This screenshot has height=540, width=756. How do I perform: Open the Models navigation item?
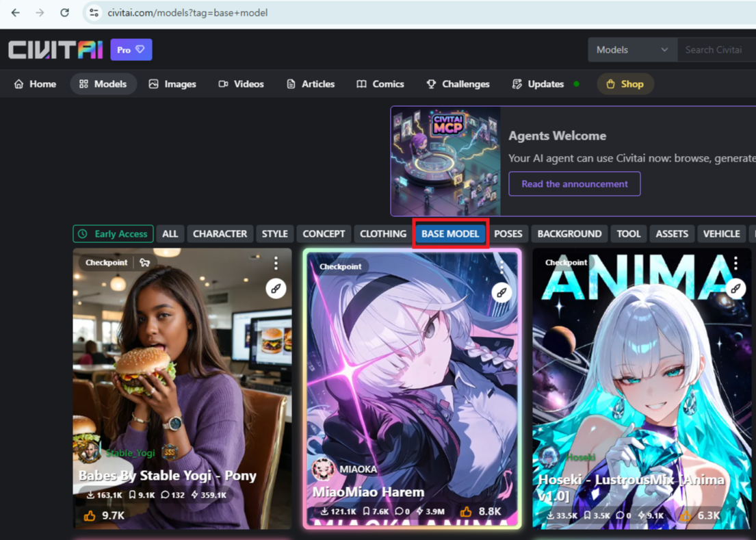click(103, 84)
